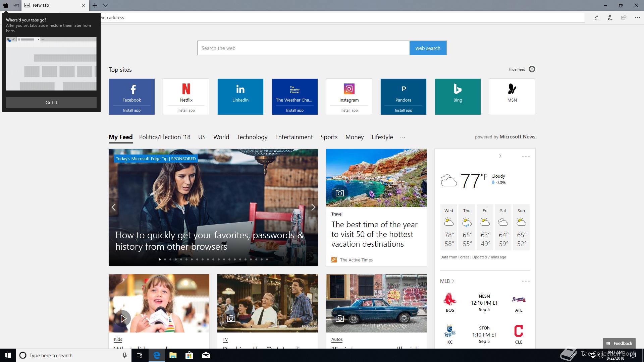
Task: Click Install app under Instagram
Action: [349, 110]
